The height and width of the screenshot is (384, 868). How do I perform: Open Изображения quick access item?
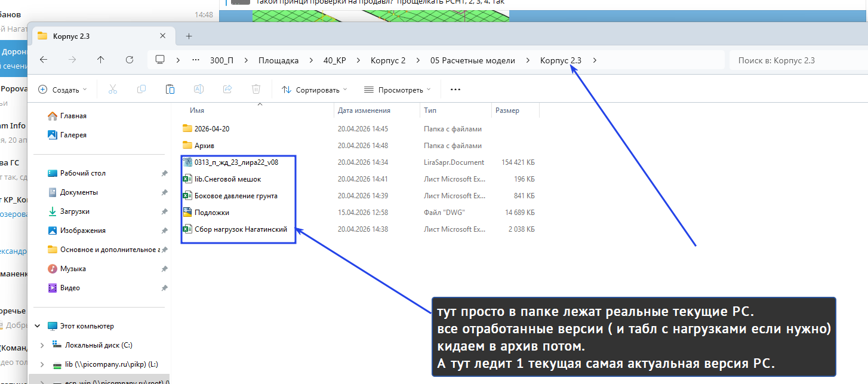82,231
